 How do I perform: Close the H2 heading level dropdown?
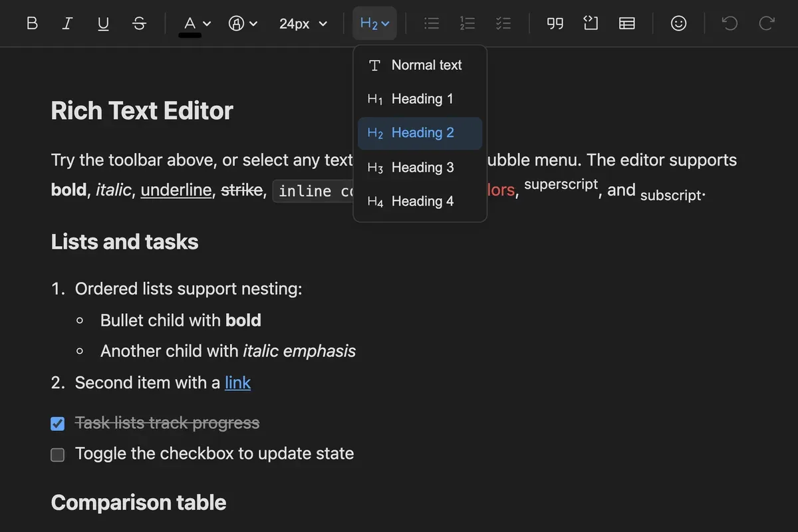(374, 23)
